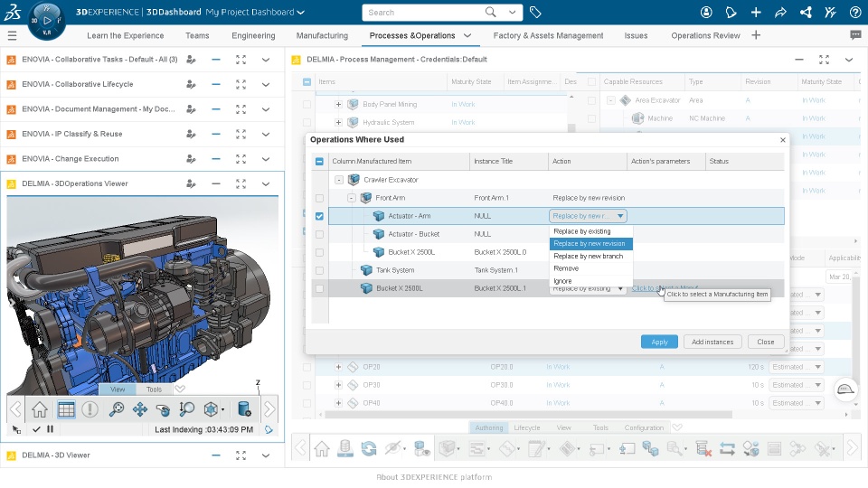
Task: Open the help question mark icon
Action: pyautogui.click(x=855, y=12)
